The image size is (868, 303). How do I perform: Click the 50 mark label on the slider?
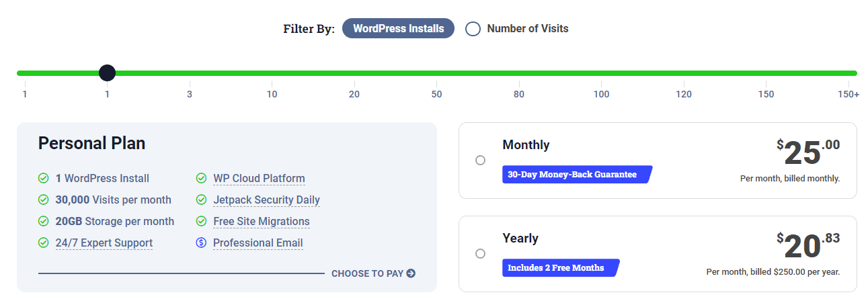[x=437, y=94]
